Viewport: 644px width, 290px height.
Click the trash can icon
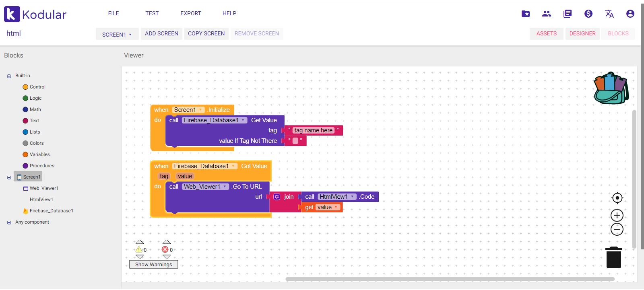[614, 257]
